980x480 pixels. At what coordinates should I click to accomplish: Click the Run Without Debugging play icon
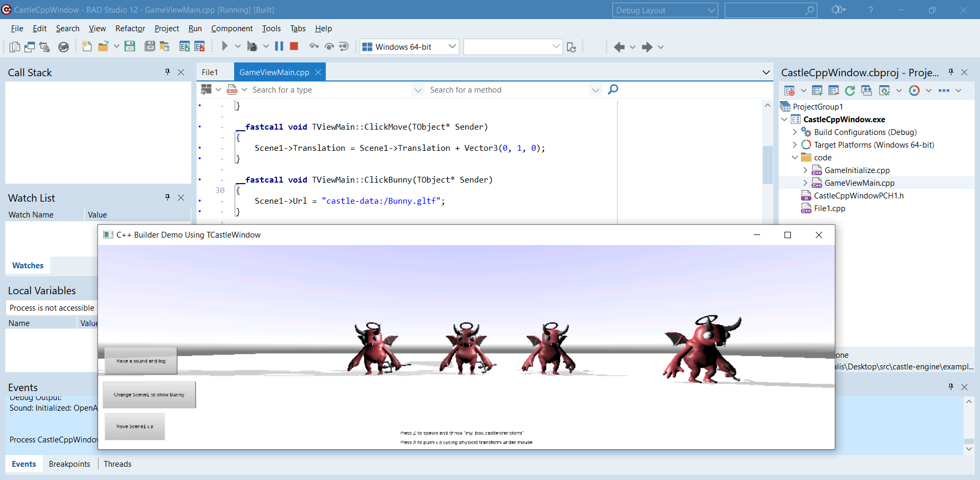point(225,47)
